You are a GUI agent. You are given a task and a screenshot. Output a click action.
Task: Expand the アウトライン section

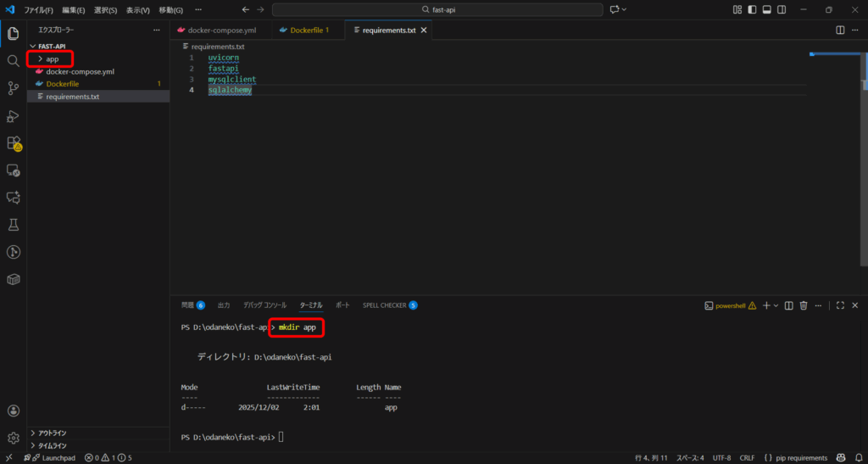tap(53, 433)
